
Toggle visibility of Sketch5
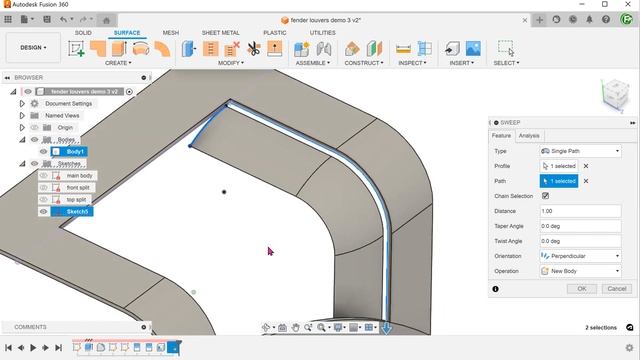click(x=43, y=211)
